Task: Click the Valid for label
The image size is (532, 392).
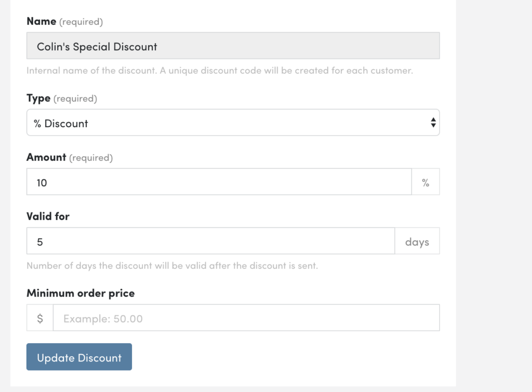Action: pos(48,217)
